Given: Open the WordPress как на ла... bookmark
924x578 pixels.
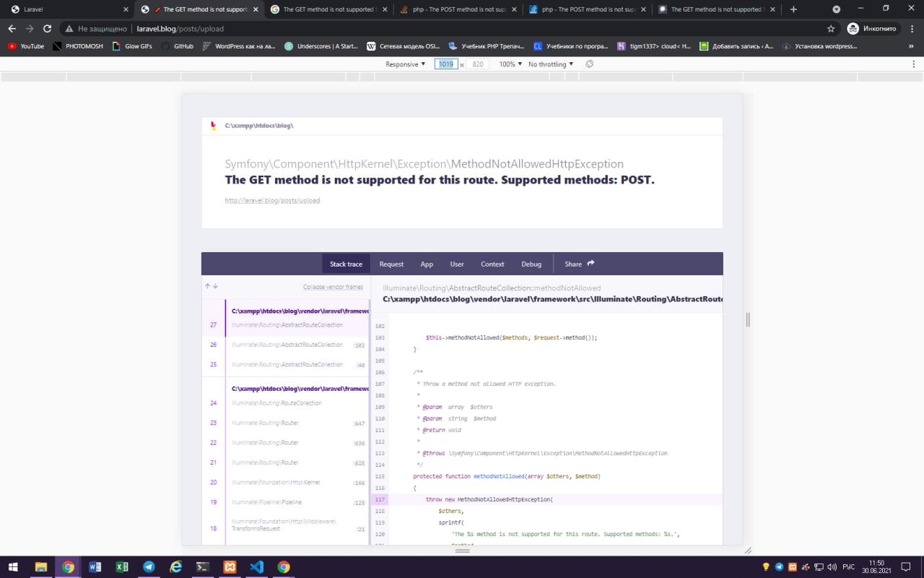Looking at the screenshot, I should (239, 46).
